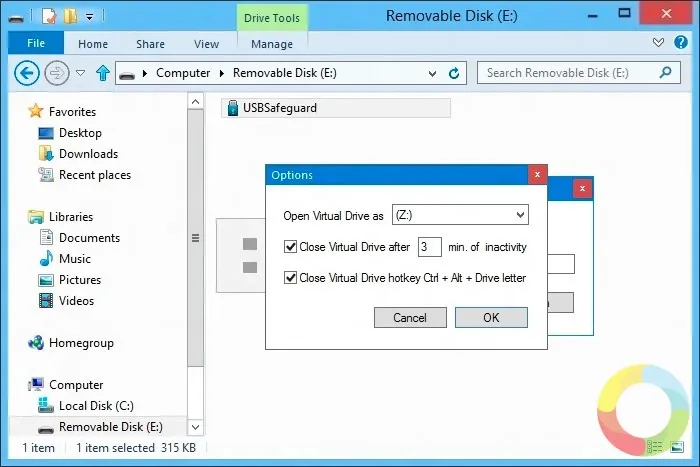Switch to large icons view in status bar

(677, 447)
